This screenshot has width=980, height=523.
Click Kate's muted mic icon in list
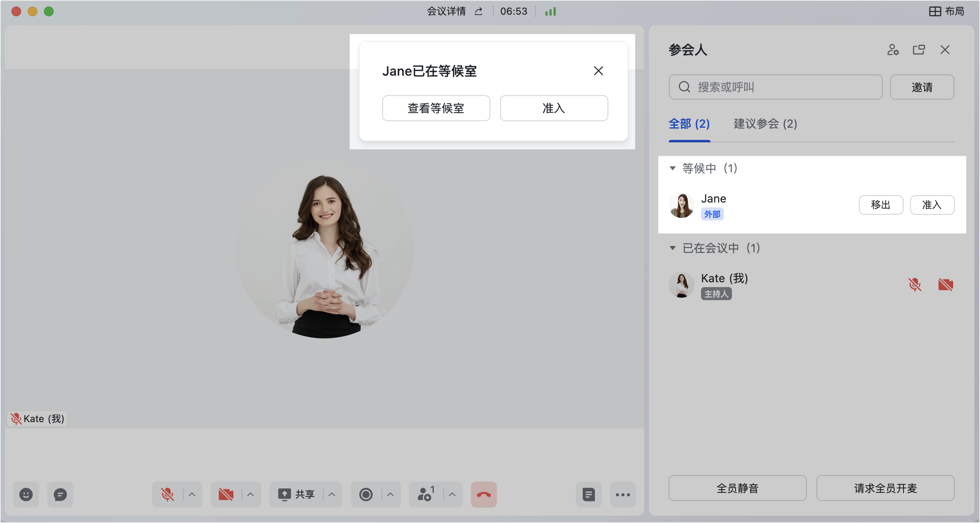(x=915, y=285)
